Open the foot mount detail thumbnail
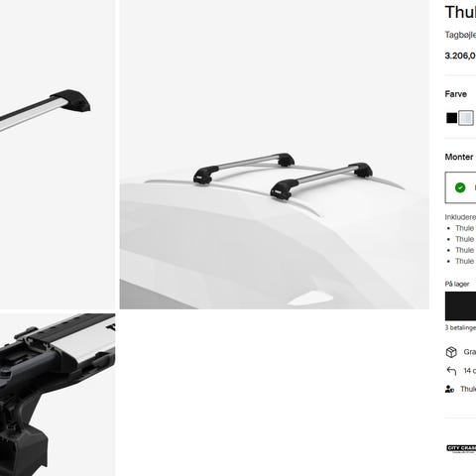This screenshot has width=476, height=476. tap(58, 395)
